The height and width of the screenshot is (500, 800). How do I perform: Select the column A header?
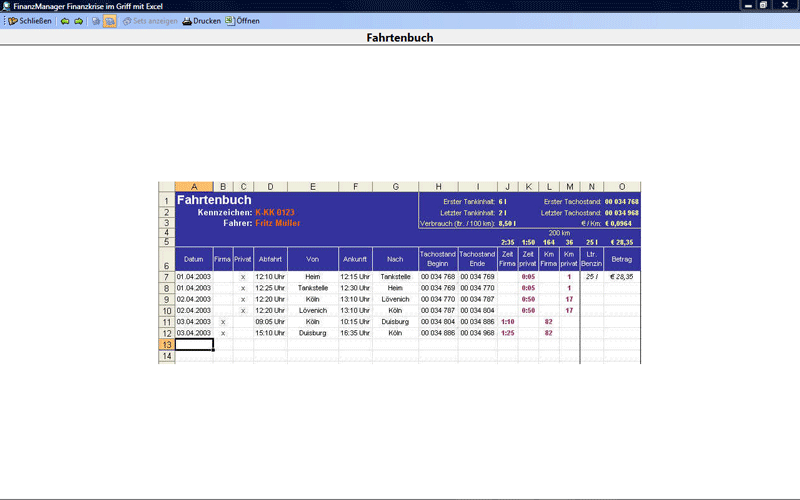pos(194,187)
